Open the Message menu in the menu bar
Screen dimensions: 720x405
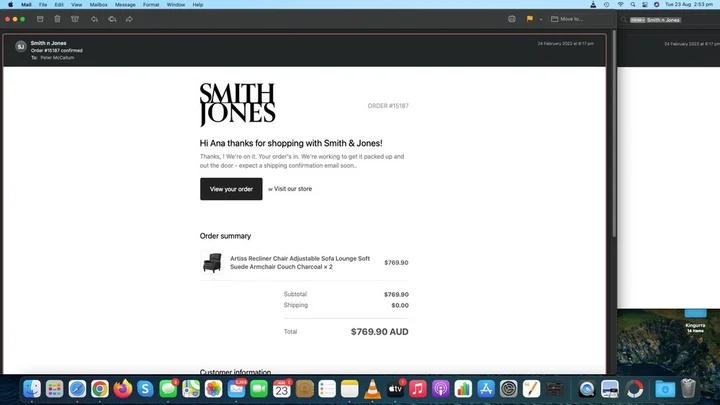[125, 5]
